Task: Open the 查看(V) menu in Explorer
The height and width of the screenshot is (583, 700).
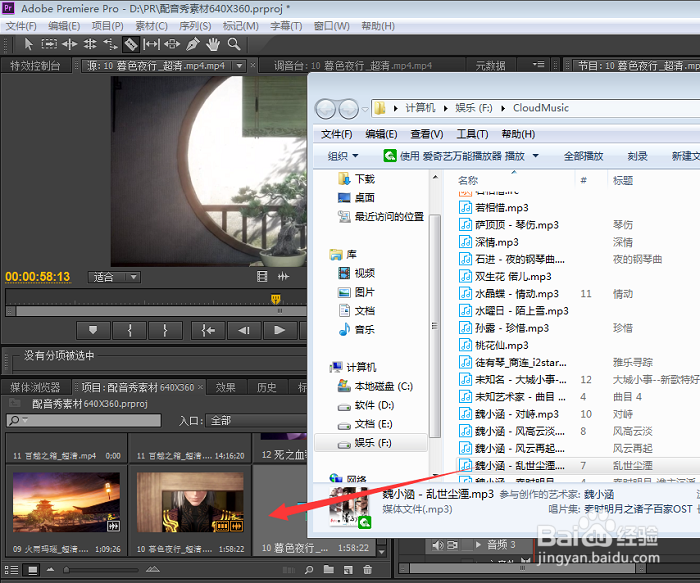Action: (427, 134)
